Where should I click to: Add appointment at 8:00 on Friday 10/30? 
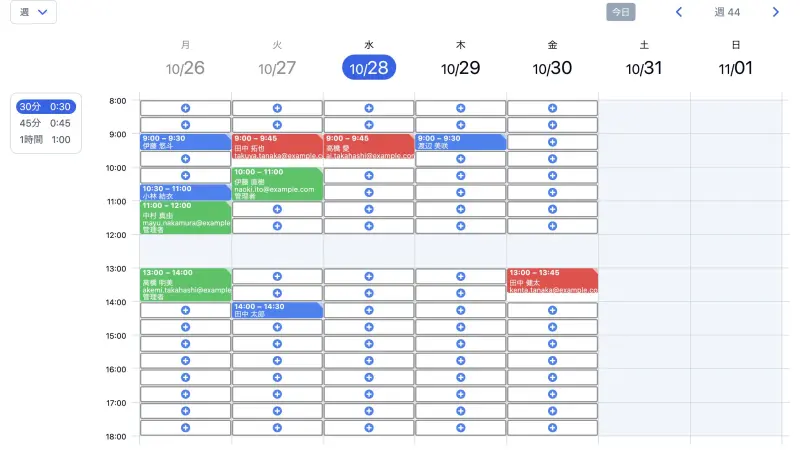(552, 108)
